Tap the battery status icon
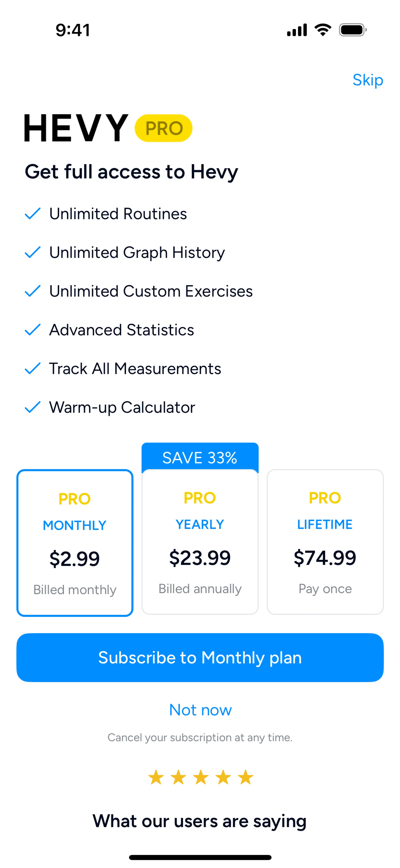This screenshot has height=868, width=400. [x=352, y=30]
